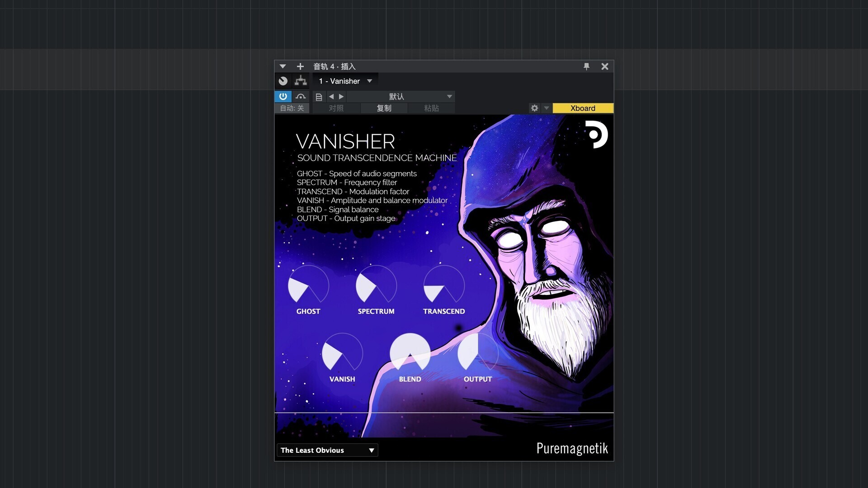
Task: Expand the arrow next to gear
Action: point(546,108)
